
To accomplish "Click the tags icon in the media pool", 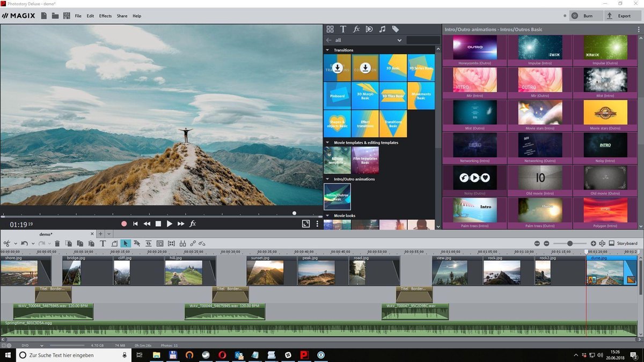I will point(396,29).
